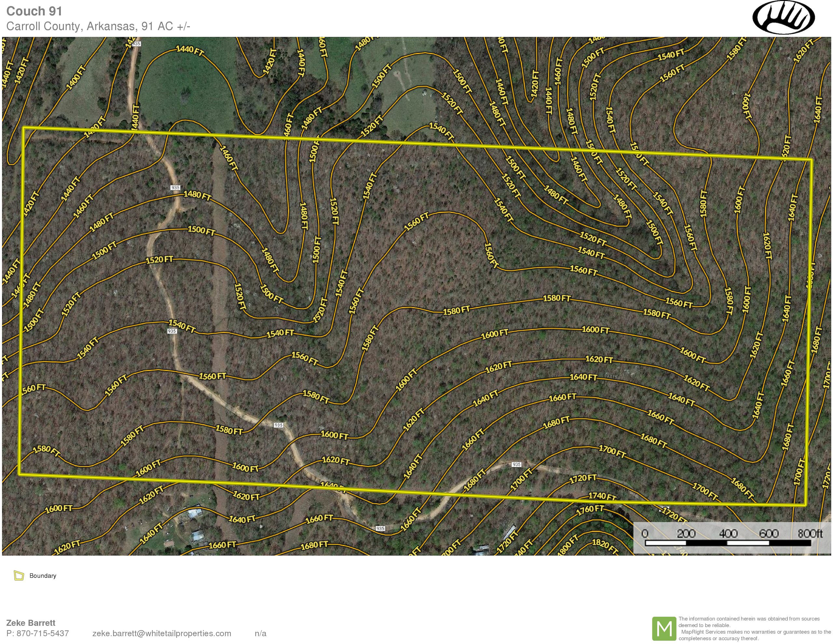This screenshot has width=833, height=644.
Task: Click the Zeke Barrett agent name
Action: [31, 623]
